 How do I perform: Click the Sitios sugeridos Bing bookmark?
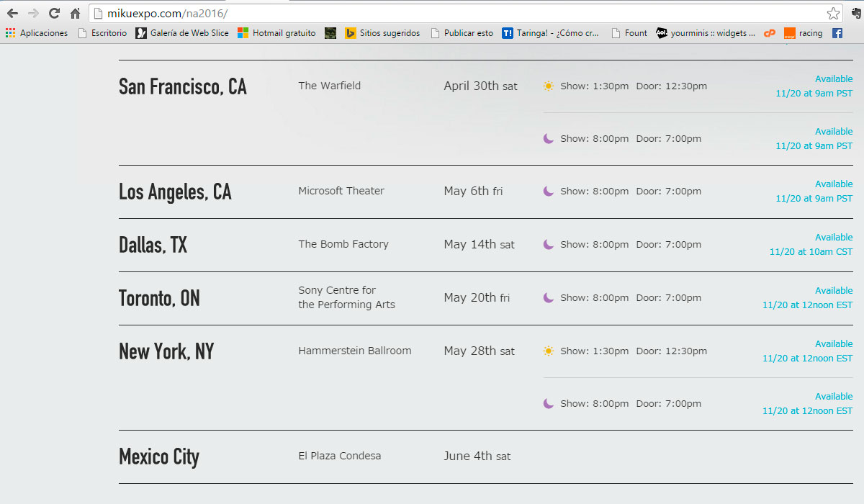[382, 33]
